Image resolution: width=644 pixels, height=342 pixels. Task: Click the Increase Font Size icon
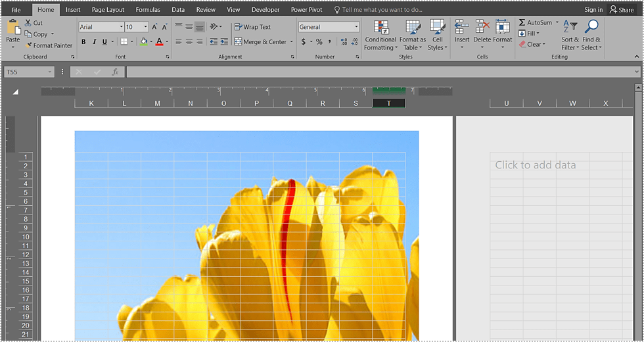[155, 27]
